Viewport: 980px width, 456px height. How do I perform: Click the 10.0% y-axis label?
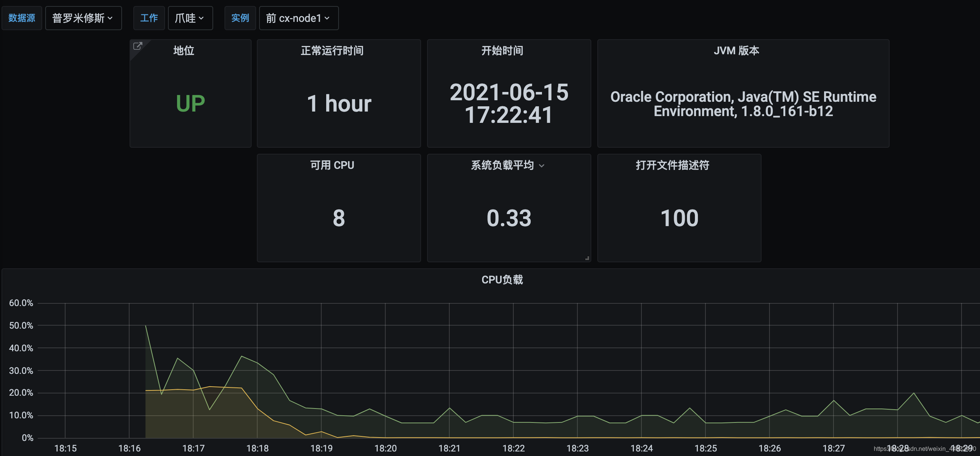tap(21, 415)
